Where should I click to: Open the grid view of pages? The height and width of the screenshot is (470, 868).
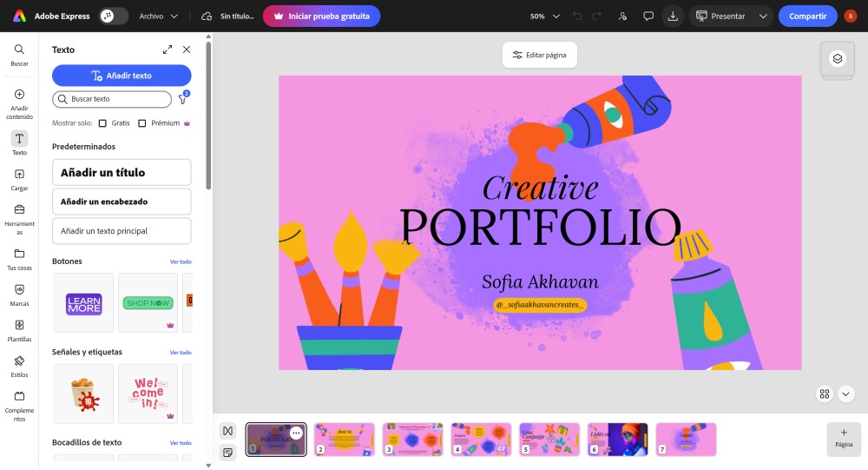pyautogui.click(x=825, y=394)
